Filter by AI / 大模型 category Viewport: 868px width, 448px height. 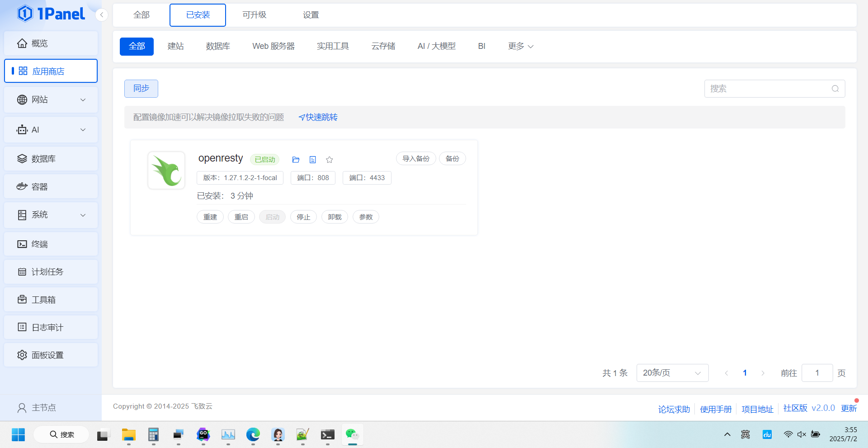pos(437,46)
